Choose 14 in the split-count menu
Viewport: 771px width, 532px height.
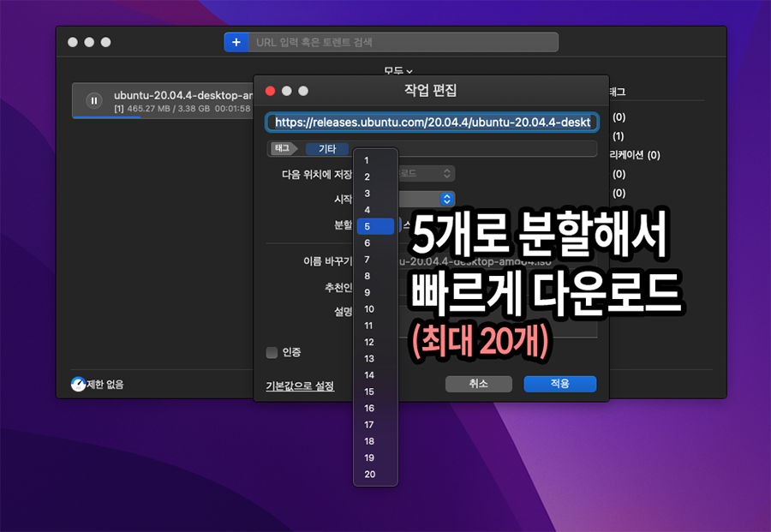[x=376, y=374]
